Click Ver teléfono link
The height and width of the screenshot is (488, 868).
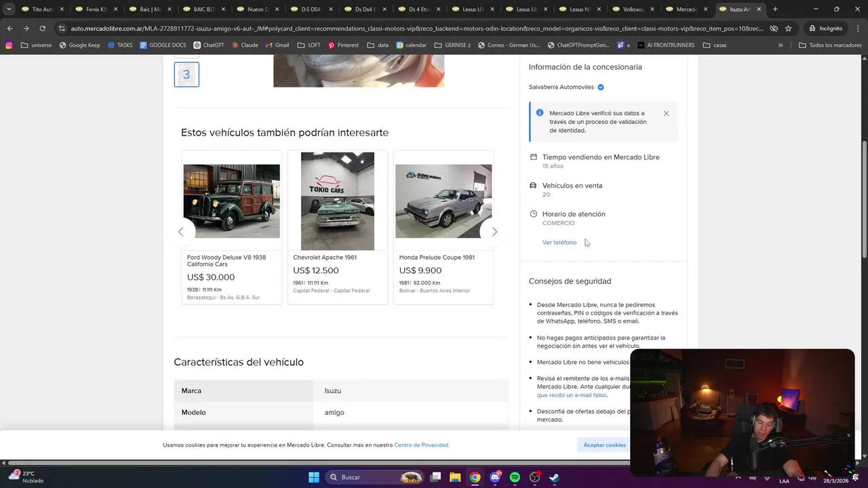coord(559,243)
